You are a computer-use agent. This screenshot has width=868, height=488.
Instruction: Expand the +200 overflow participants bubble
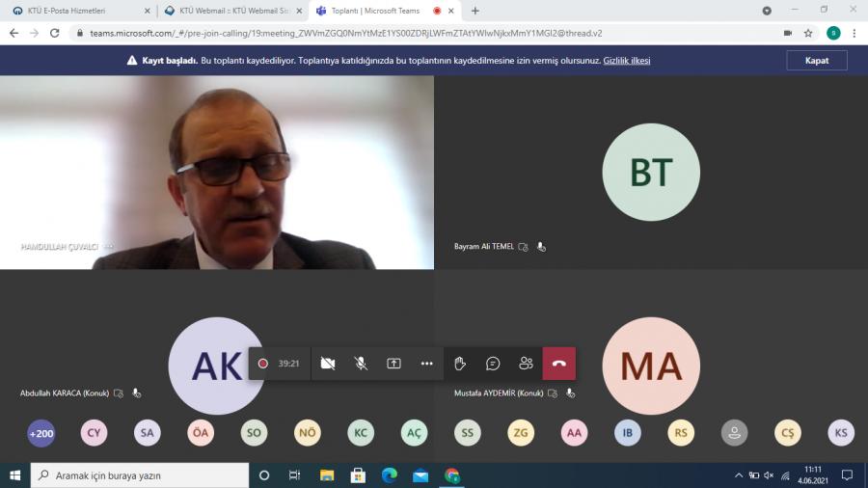pyautogui.click(x=41, y=433)
